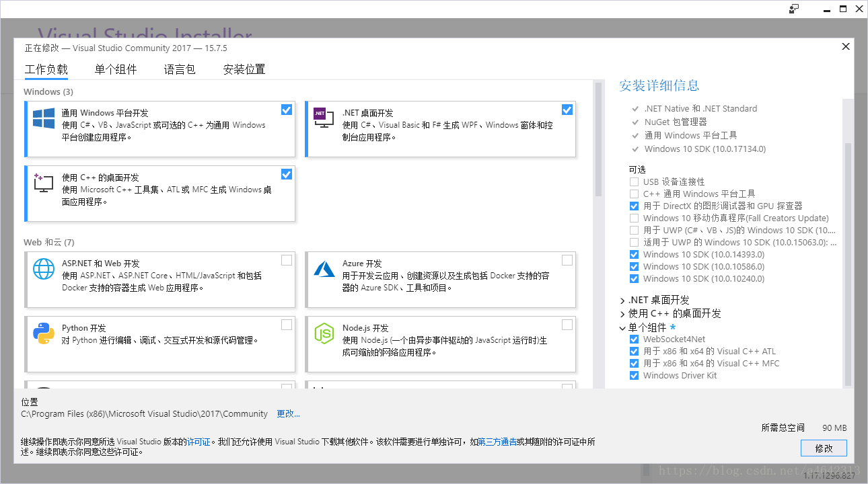
Task: Click the C++ desktop development monitor icon
Action: [x=44, y=183]
